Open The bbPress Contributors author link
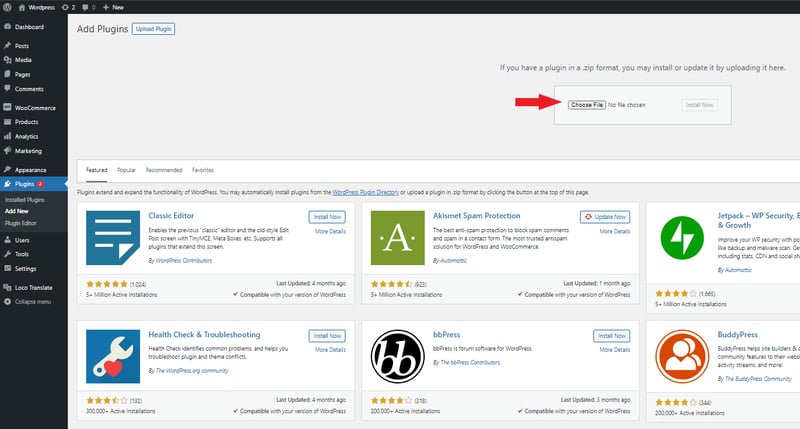 pos(470,363)
